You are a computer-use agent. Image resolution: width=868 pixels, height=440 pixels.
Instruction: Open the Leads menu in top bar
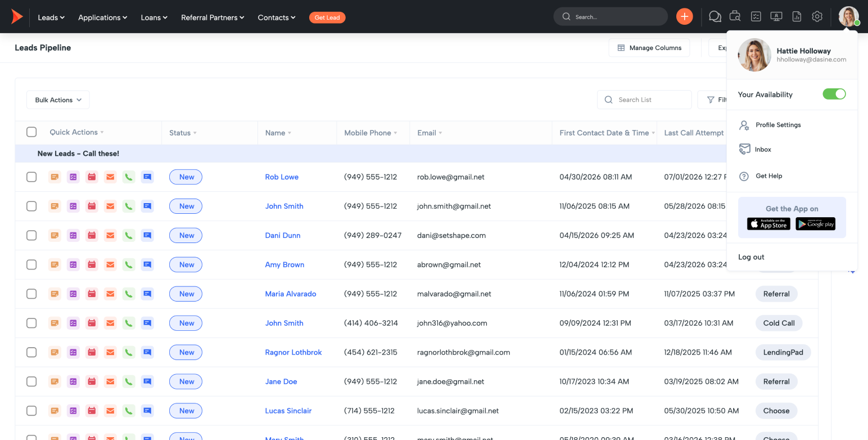pyautogui.click(x=51, y=17)
